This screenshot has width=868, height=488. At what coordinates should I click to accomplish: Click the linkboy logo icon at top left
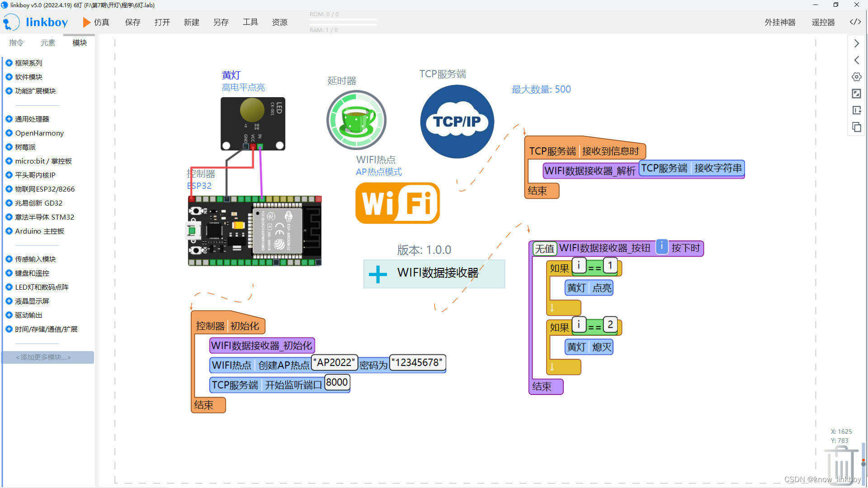(10, 22)
